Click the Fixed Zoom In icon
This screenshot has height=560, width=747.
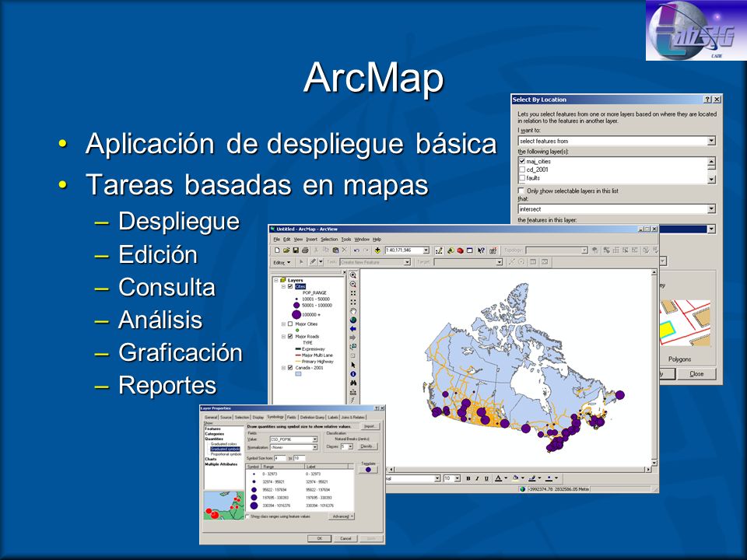353,293
